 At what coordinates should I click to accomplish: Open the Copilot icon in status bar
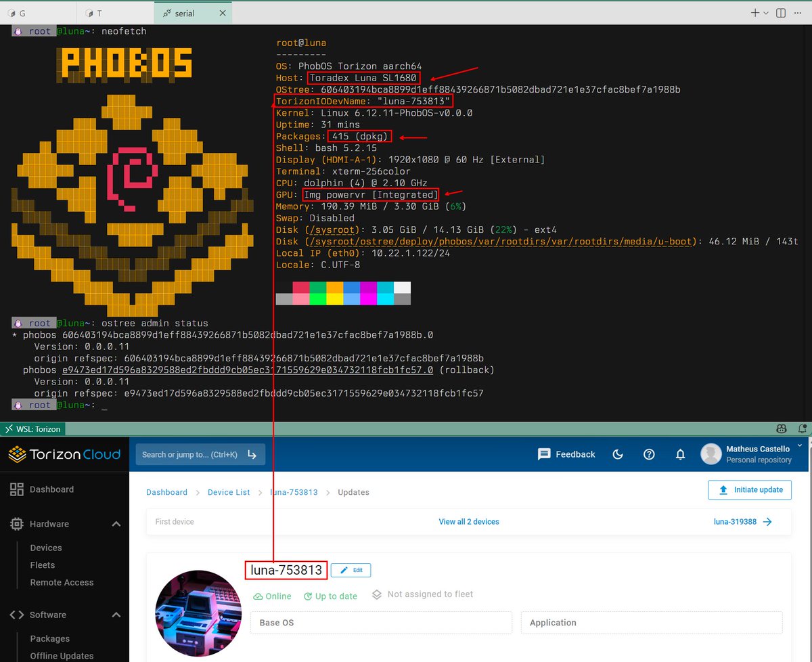pos(781,428)
